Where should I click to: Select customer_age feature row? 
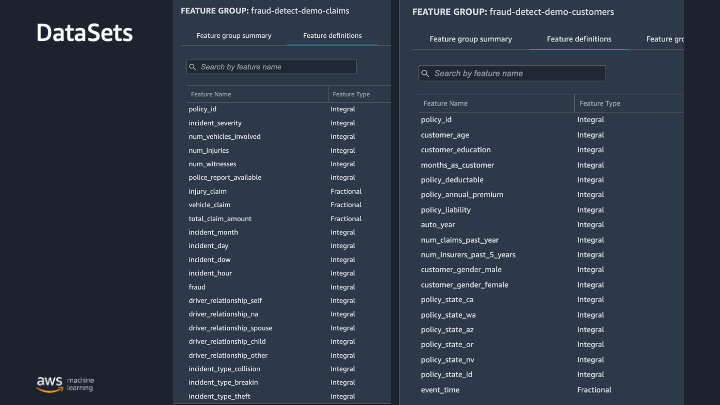pos(551,135)
